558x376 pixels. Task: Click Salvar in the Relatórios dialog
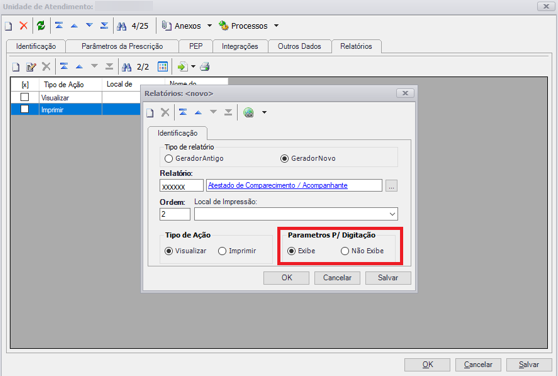point(388,278)
